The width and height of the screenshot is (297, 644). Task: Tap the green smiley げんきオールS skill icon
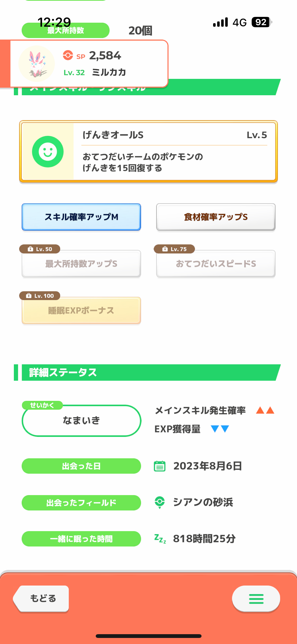click(48, 151)
